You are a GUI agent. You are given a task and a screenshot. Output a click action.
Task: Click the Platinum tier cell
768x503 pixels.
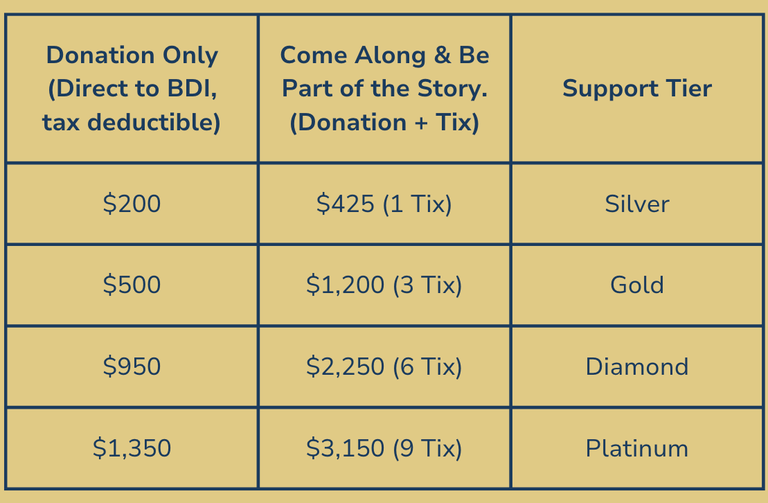click(637, 448)
